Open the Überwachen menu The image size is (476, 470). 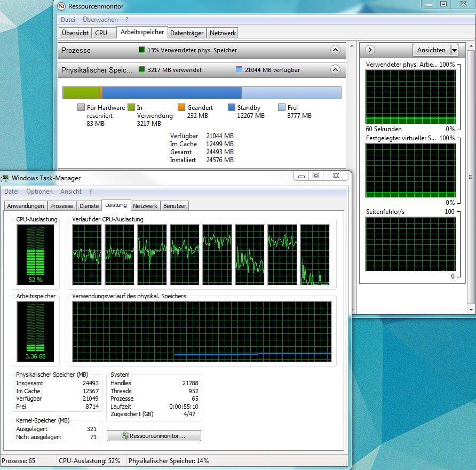[100, 20]
